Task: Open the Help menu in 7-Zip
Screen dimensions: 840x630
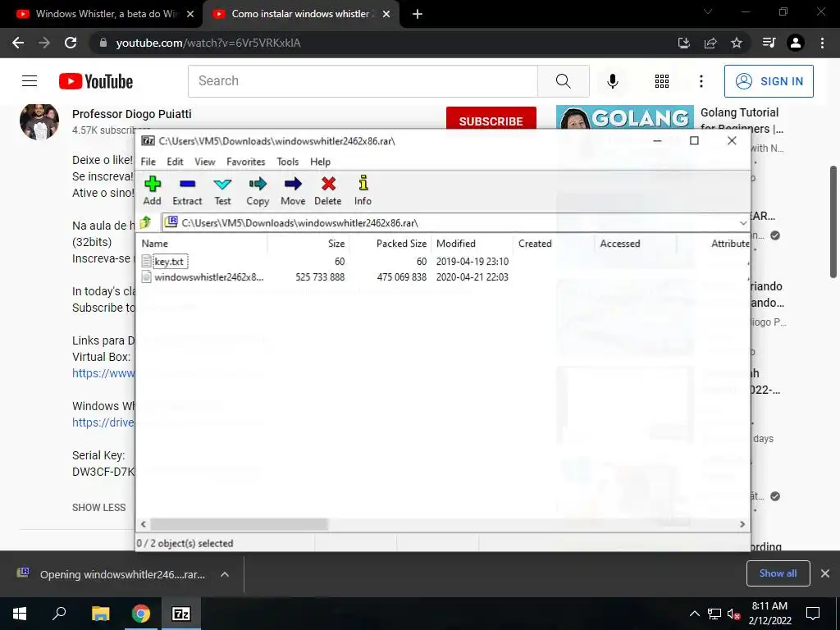Action: coord(320,162)
